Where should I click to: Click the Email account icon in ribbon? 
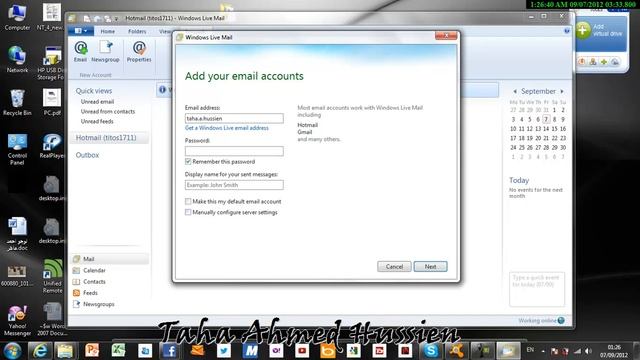pyautogui.click(x=80, y=51)
